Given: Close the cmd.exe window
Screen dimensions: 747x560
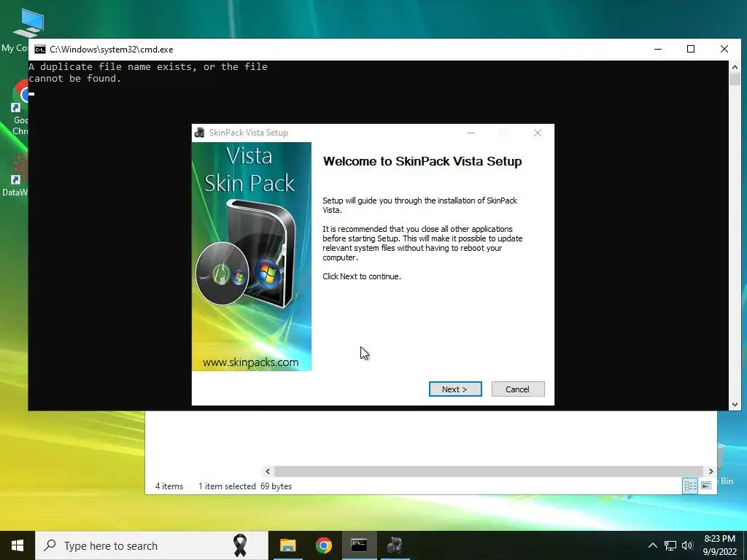Looking at the screenshot, I should pos(724,49).
